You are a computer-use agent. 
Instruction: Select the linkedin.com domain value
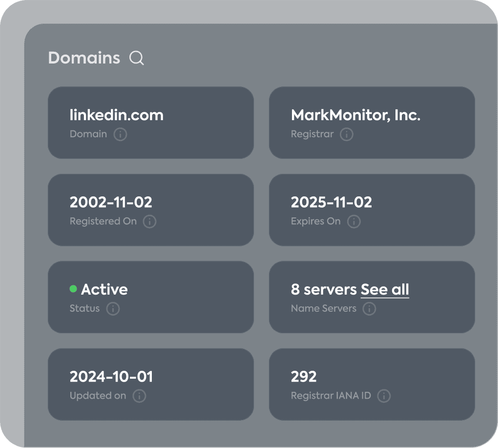(117, 115)
